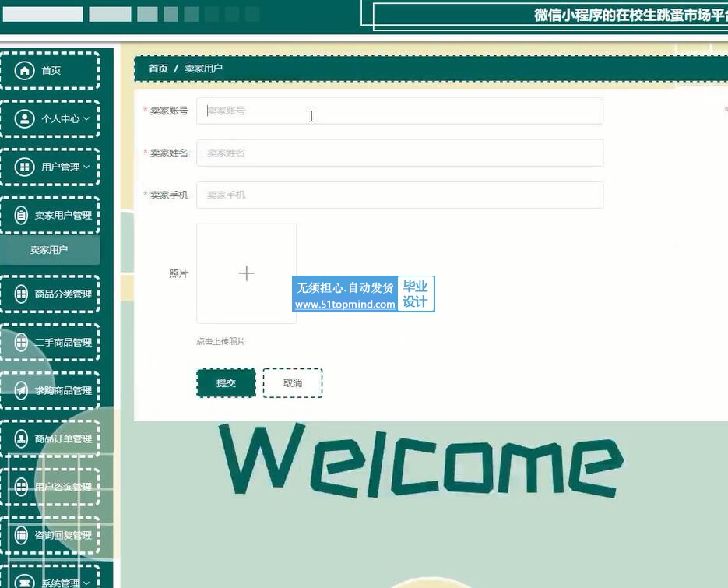Click the 用户咨询管理 grid icon
Viewport: 728px width, 588px height.
click(x=21, y=488)
